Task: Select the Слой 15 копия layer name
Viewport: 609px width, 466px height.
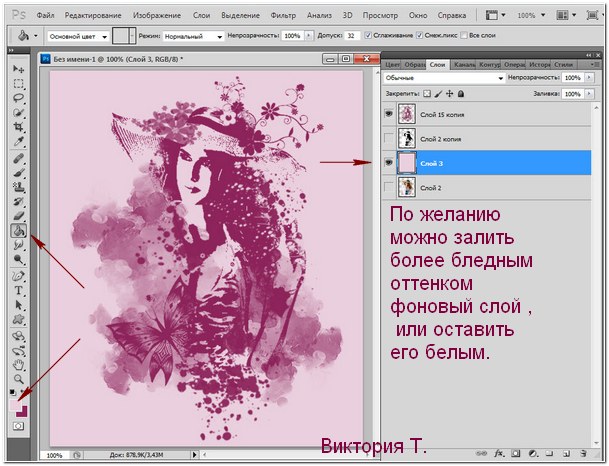Action: (442, 115)
